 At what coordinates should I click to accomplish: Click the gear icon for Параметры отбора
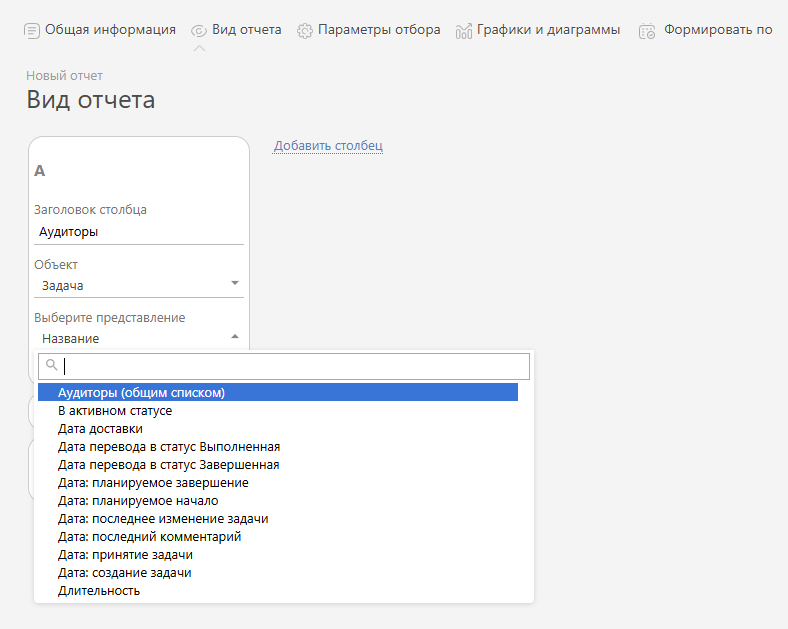click(x=305, y=31)
